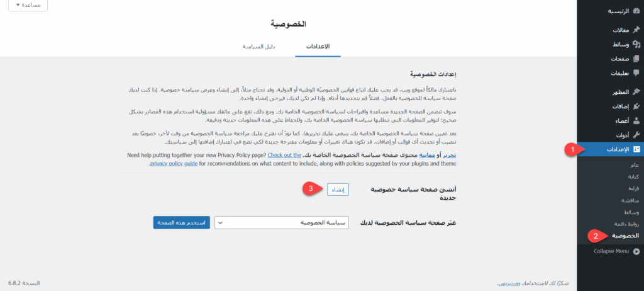Image resolution: width=644 pixels, height=291 pixels.
Task: Click the settings icon beside الإعدادات
Action: 636,149
